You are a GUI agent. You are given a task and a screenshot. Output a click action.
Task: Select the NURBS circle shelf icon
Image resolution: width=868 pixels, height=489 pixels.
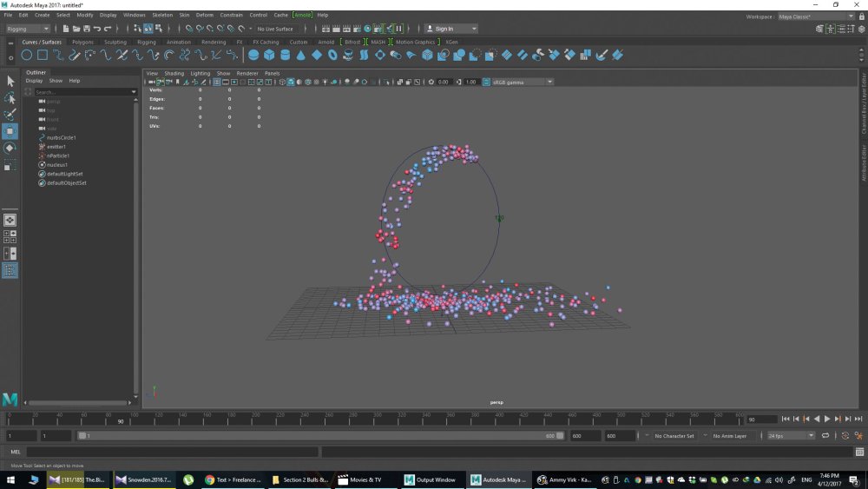tap(26, 55)
